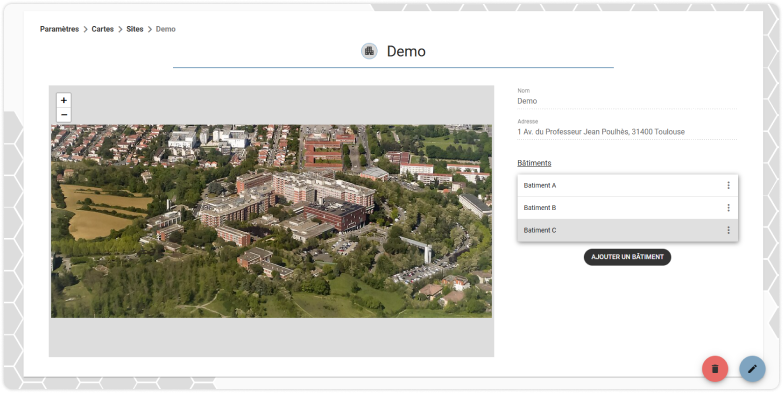Click the blue pencil edit button
The image size is (783, 393).
752,369
